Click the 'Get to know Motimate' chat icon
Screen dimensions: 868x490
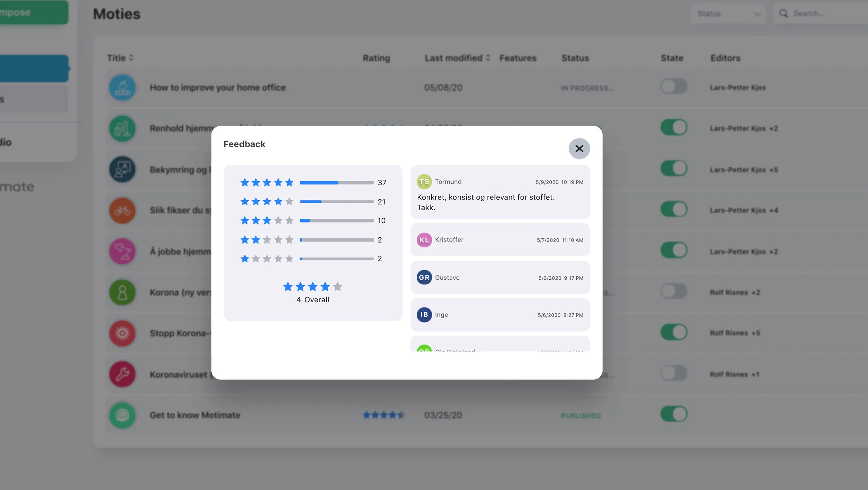tap(122, 415)
